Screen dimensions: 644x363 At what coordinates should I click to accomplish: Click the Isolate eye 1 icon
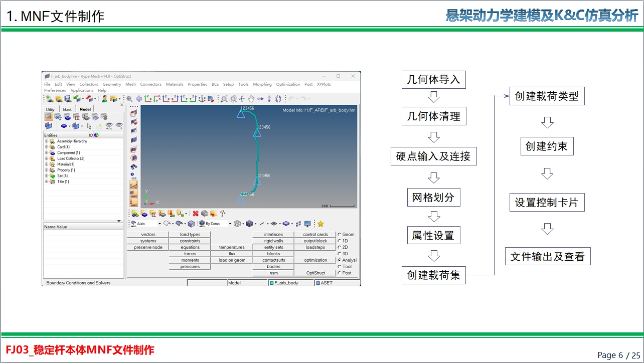[x=119, y=126]
